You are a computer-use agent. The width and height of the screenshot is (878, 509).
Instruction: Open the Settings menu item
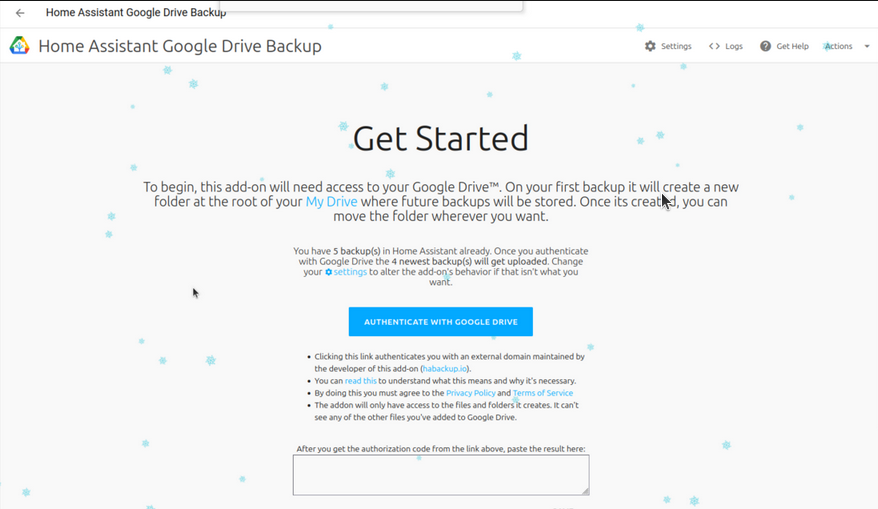tap(668, 46)
